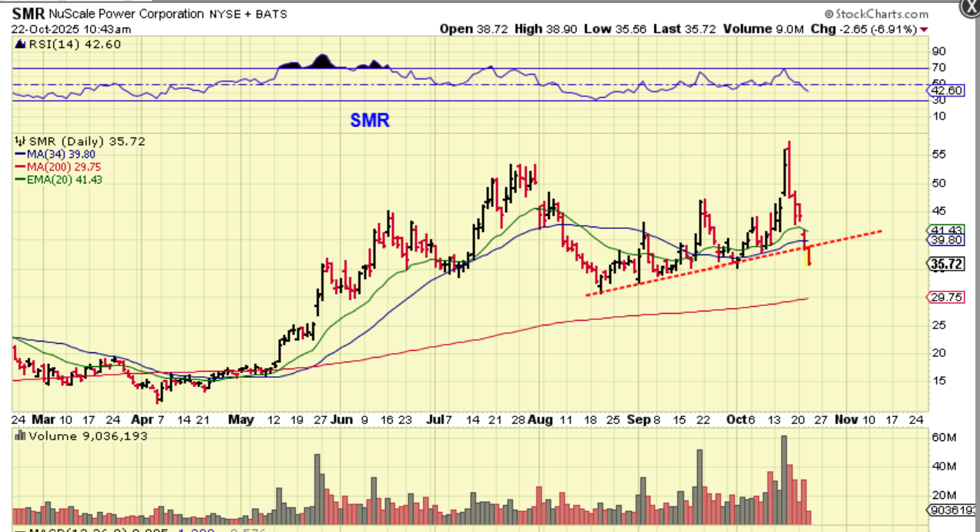Click the MA(200) 29.75 legend entry
The height and width of the screenshot is (532, 980).
point(58,167)
